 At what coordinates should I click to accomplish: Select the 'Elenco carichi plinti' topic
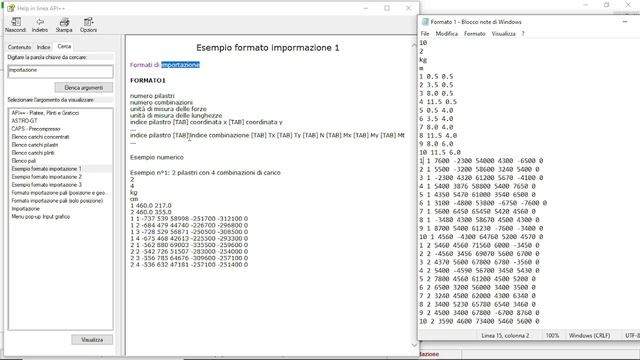pos(33,153)
